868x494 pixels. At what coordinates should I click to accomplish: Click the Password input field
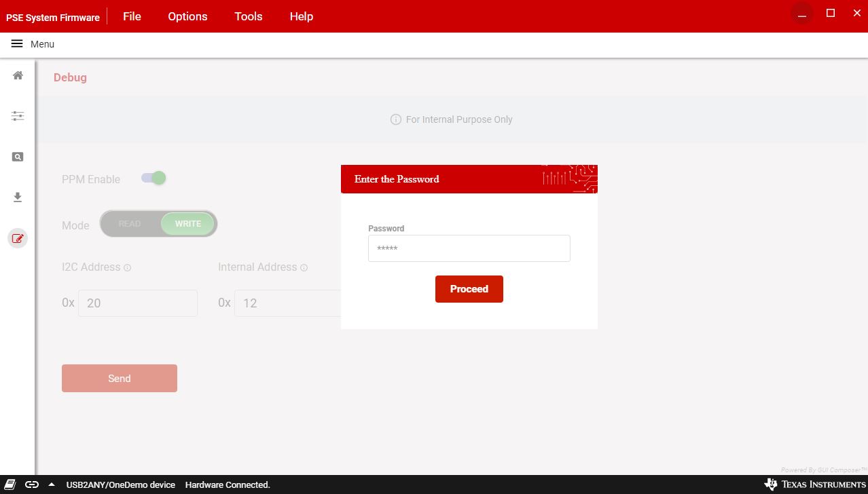pos(469,248)
